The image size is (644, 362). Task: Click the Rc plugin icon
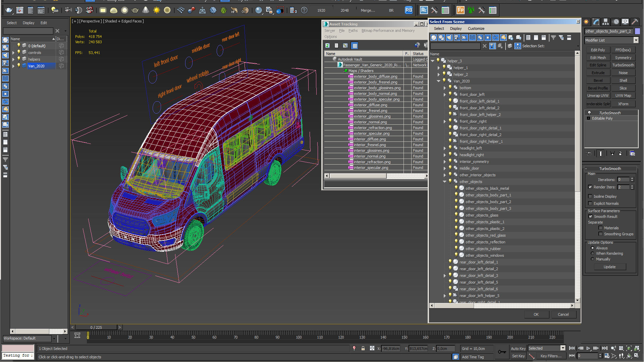(x=424, y=10)
